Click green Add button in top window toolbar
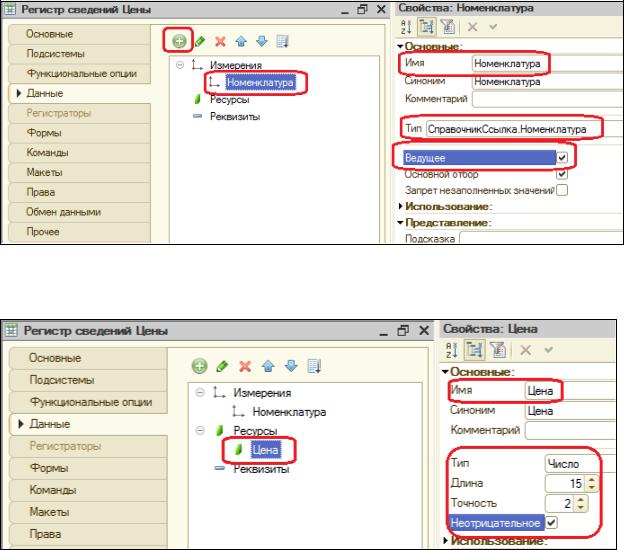 [179, 41]
